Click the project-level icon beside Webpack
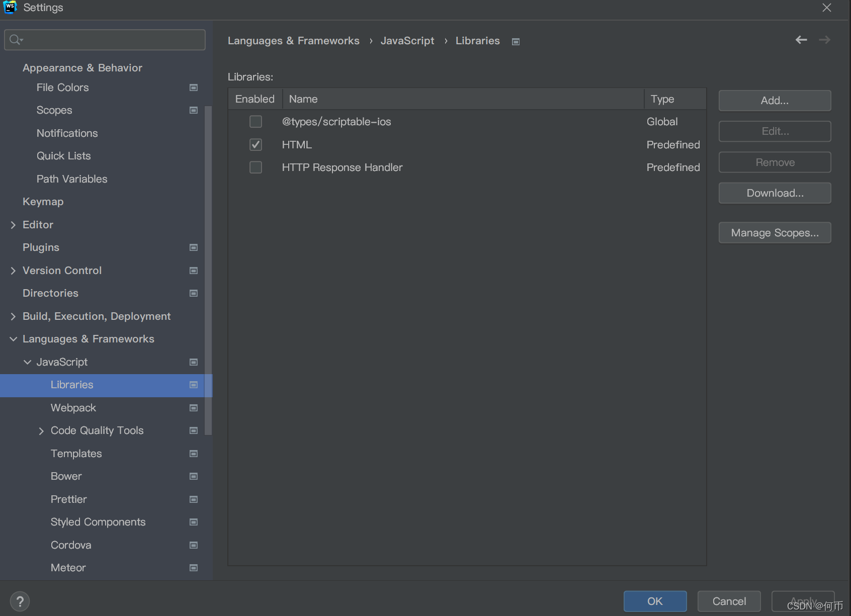This screenshot has width=851, height=616. [193, 408]
